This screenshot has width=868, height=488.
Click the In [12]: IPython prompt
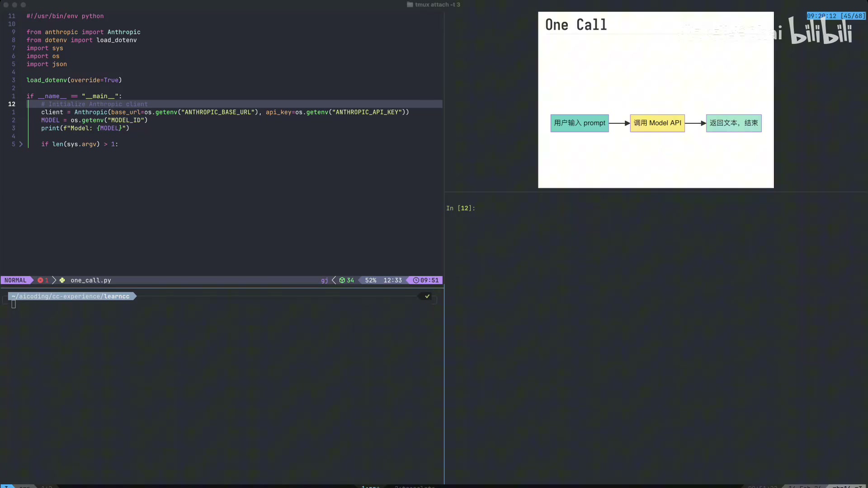coord(460,208)
